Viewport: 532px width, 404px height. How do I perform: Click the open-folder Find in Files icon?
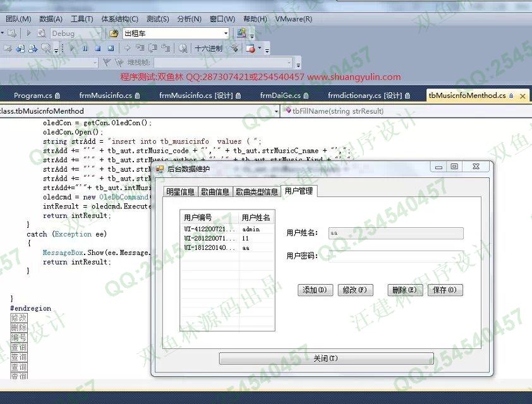tap(114, 33)
